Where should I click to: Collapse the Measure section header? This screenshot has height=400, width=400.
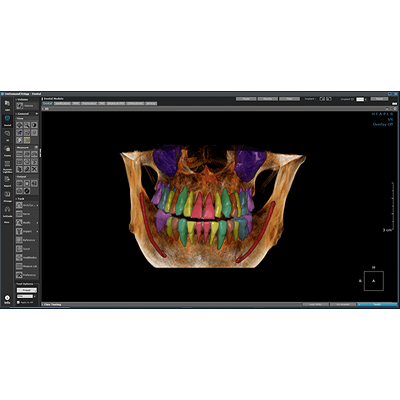[x=27, y=147]
